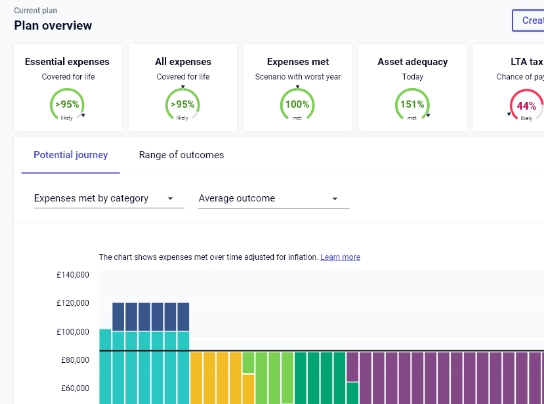This screenshot has width=544, height=404.
Task: Open the Essential expenses card
Action: [68, 87]
